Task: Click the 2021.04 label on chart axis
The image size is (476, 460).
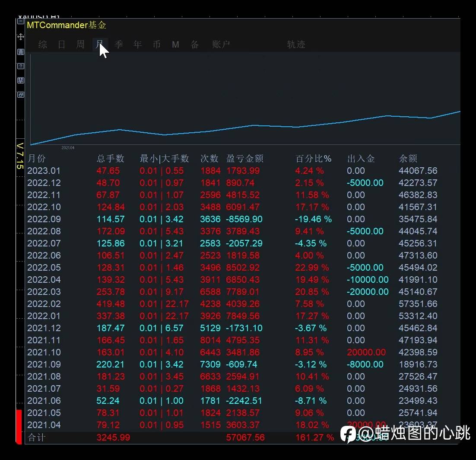Action: (x=68, y=148)
